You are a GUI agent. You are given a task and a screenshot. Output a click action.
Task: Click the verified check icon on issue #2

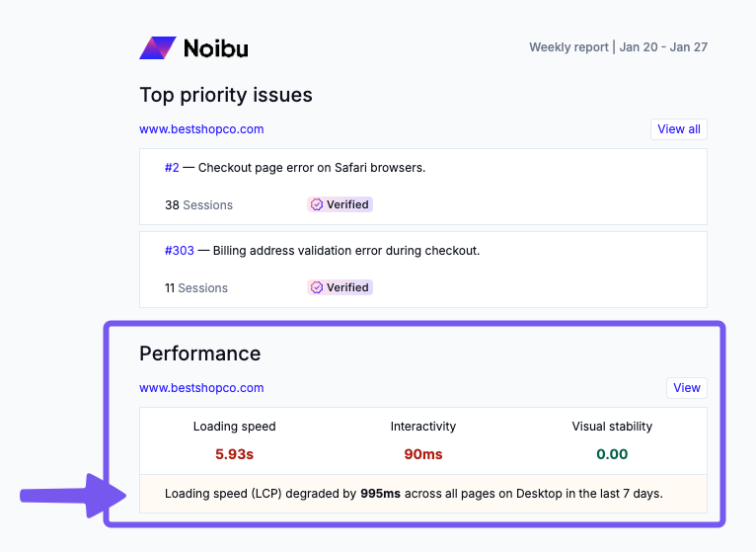click(x=317, y=205)
